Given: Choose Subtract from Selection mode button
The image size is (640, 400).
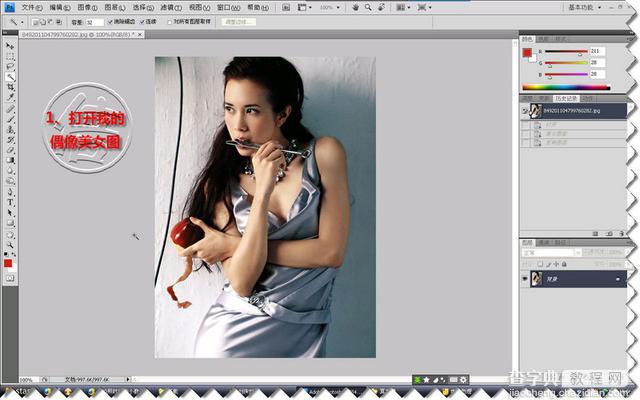Looking at the screenshot, I should pyautogui.click(x=51, y=22).
